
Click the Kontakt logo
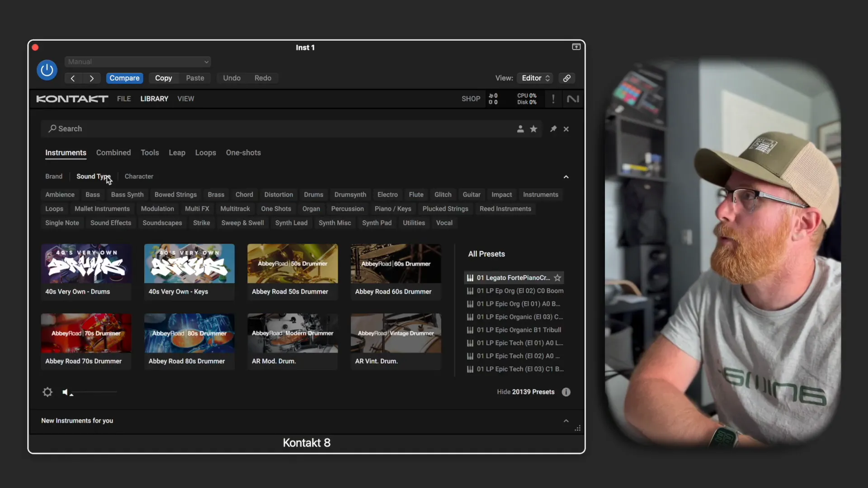[72, 99]
